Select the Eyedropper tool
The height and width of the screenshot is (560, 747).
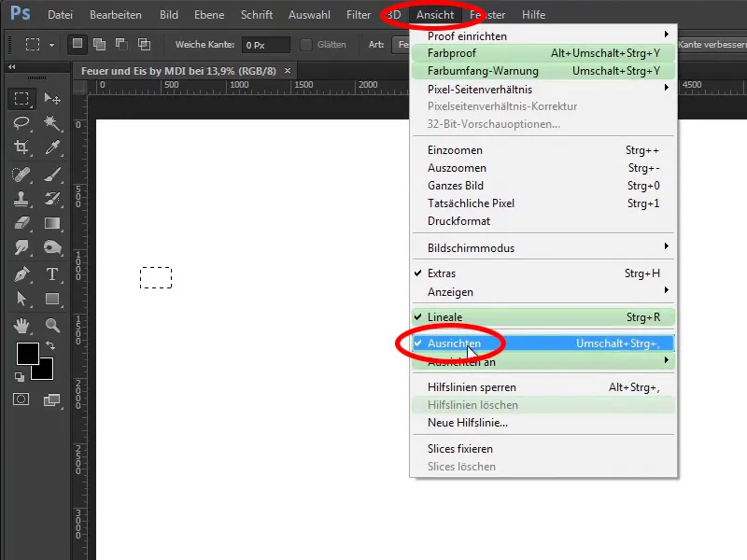52,147
